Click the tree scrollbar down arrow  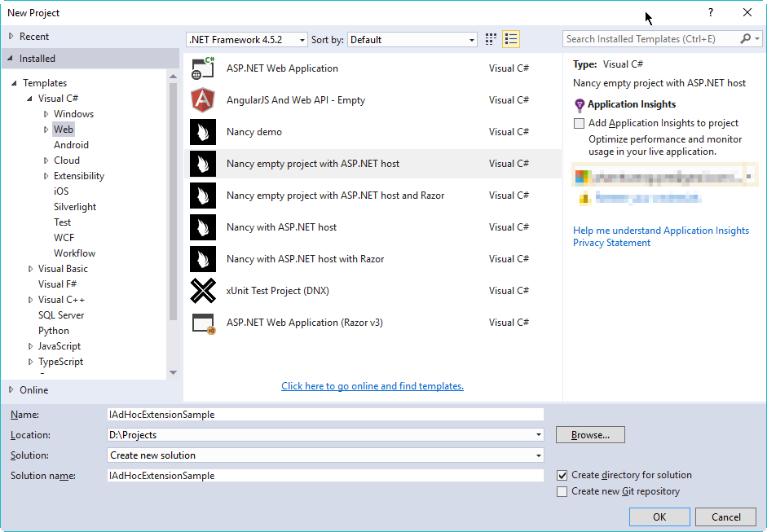(173, 372)
